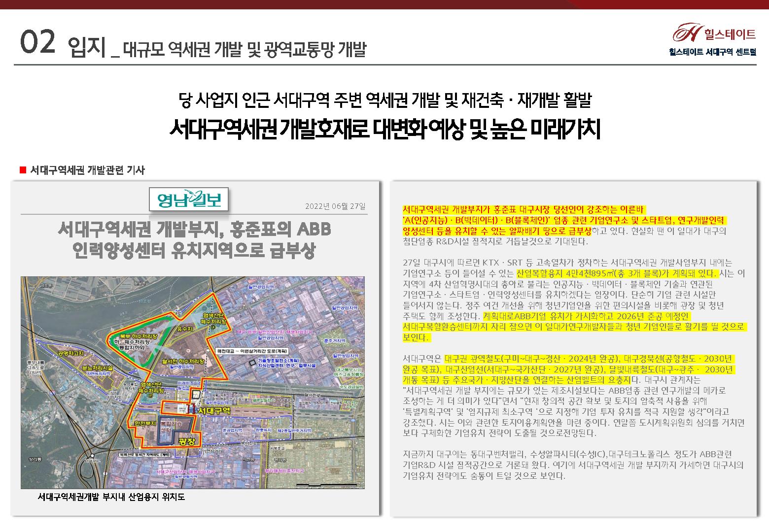Click the '분뇨처리시설' label on the map
Image resolution: width=769 pixels, height=532 pixels.
98,368
